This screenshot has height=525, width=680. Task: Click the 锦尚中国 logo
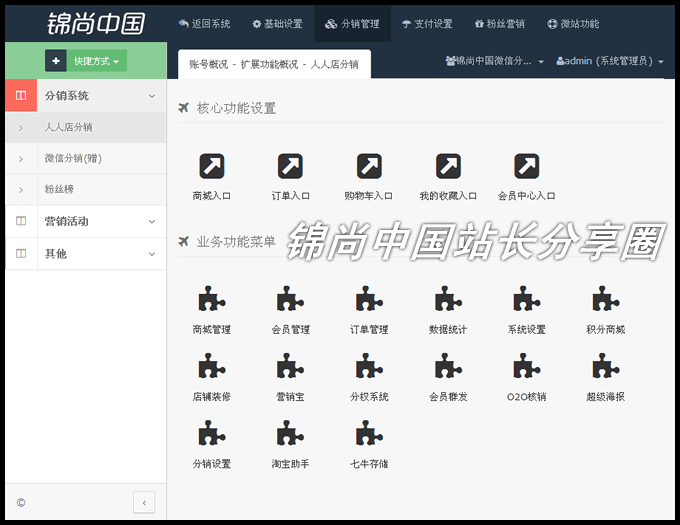[x=96, y=23]
